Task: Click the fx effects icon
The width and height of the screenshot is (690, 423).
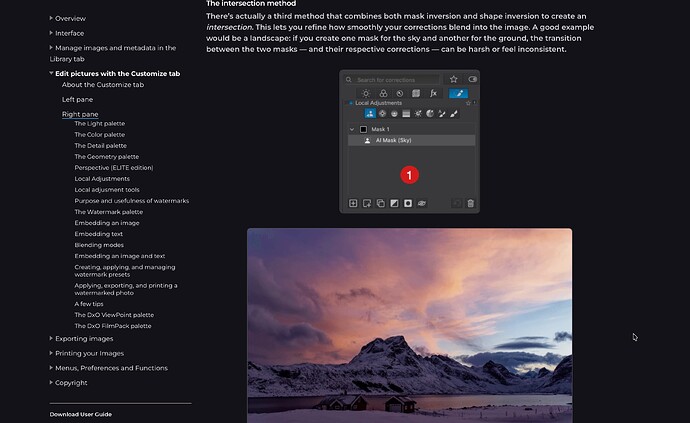Action: [x=433, y=93]
